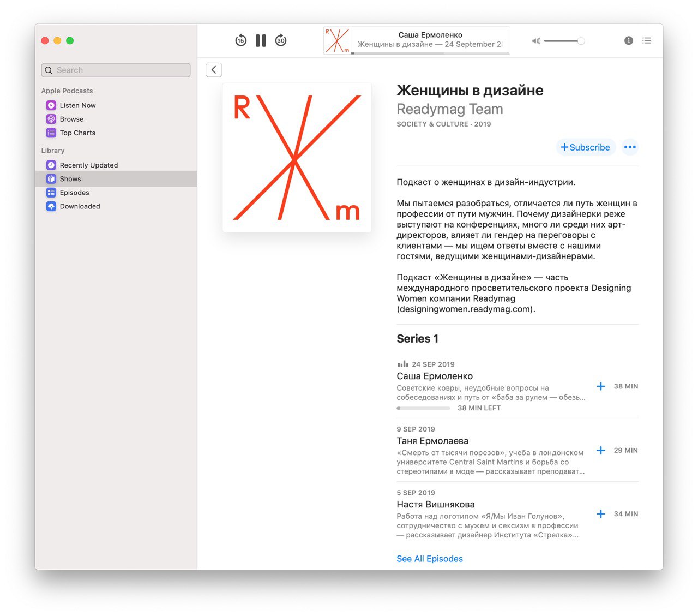Go back with the chevron button

pos(214,70)
